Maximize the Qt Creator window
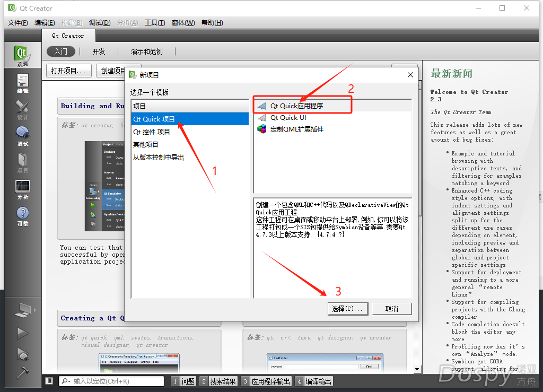 coord(502,8)
